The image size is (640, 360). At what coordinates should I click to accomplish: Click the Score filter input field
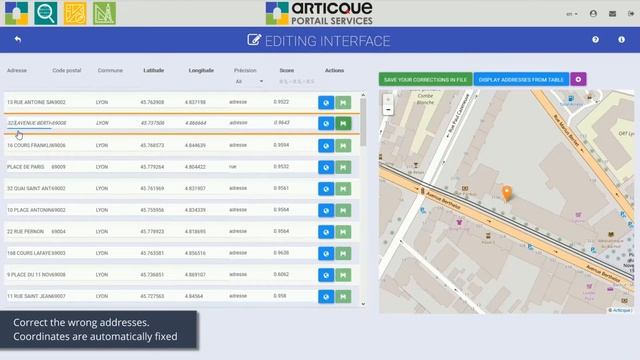pyautogui.click(x=297, y=82)
